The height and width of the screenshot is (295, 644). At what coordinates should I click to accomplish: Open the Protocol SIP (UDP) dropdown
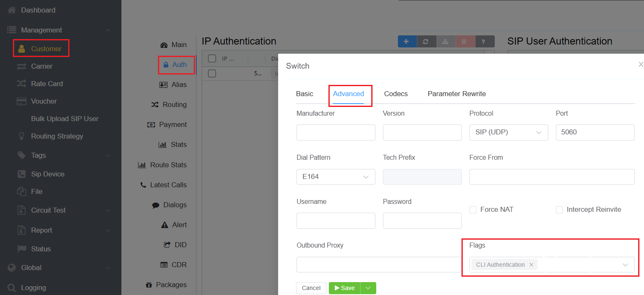[508, 132]
